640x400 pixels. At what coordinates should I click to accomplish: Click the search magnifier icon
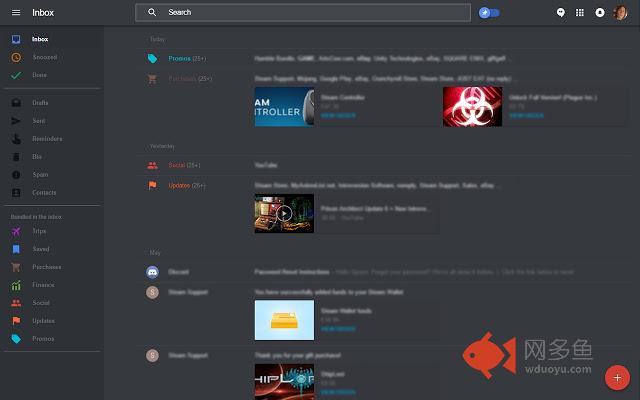pos(152,12)
